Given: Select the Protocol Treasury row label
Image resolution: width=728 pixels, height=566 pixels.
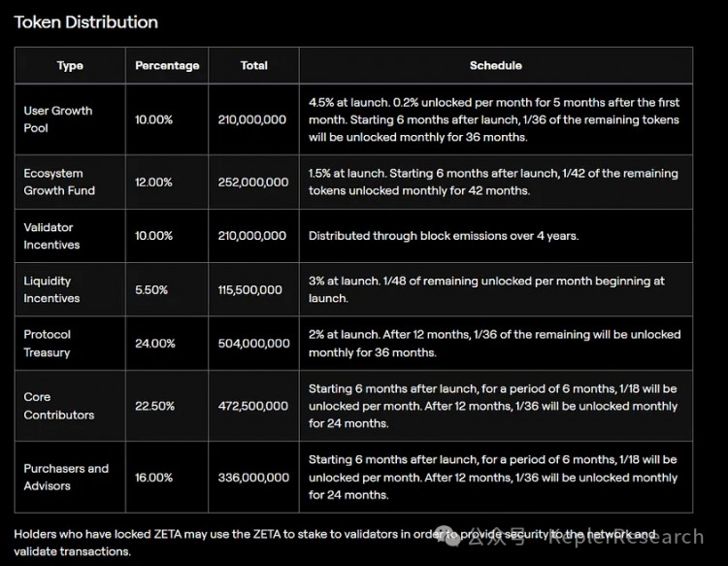Looking at the screenshot, I should [x=48, y=343].
